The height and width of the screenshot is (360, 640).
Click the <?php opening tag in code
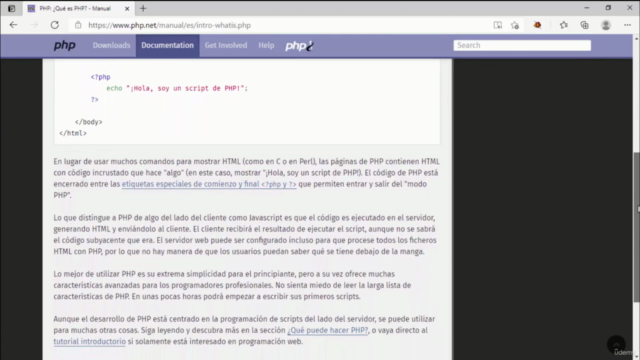point(100,77)
